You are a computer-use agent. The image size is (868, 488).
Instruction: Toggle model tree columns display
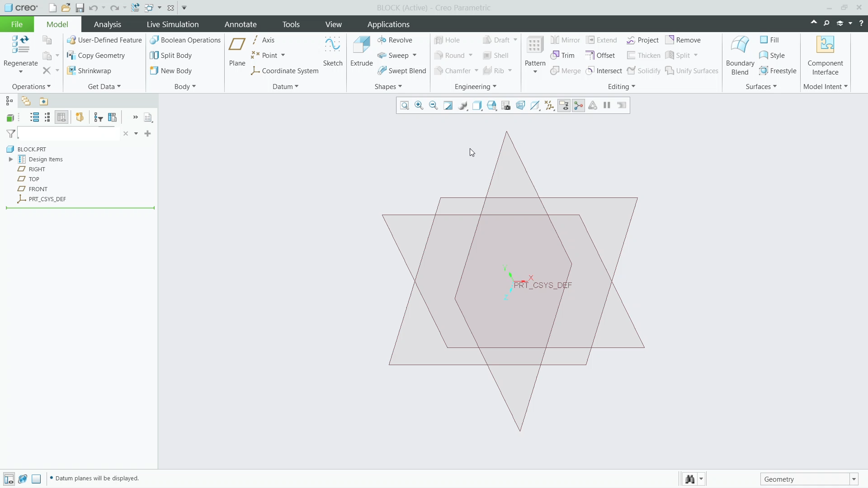pyautogui.click(x=61, y=117)
